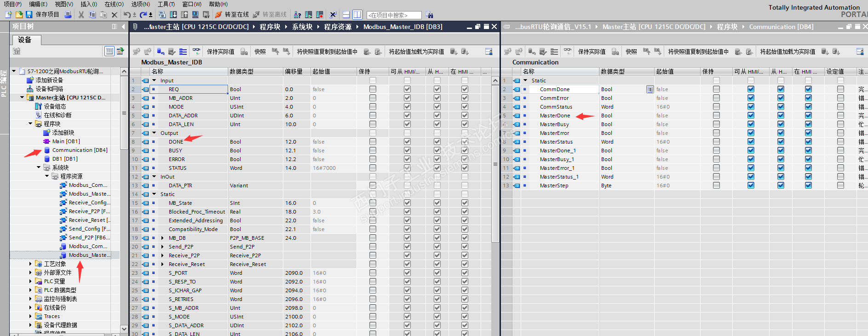Click the open project folder icon

19,15
